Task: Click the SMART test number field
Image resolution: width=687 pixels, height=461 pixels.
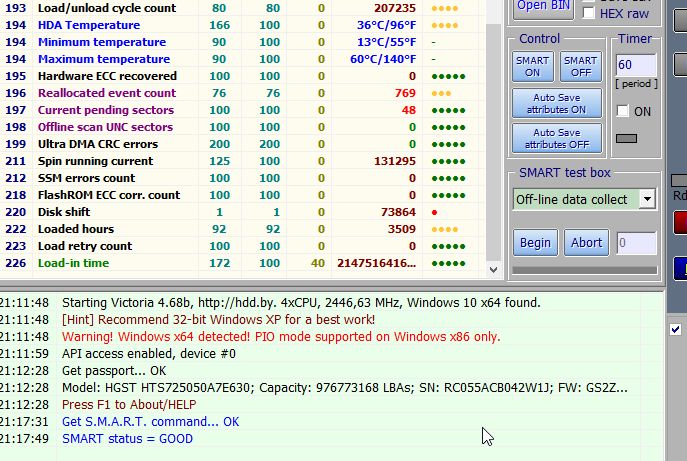Action: point(637,243)
